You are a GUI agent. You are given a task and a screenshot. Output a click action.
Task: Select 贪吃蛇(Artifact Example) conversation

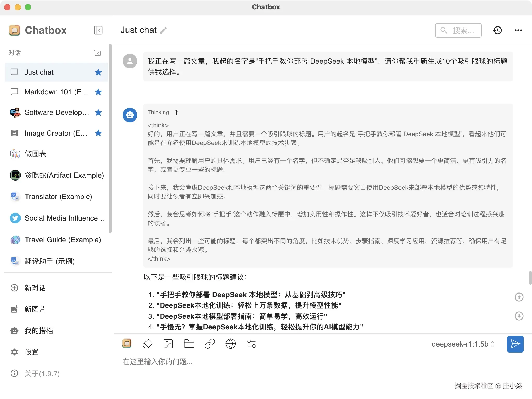(64, 175)
